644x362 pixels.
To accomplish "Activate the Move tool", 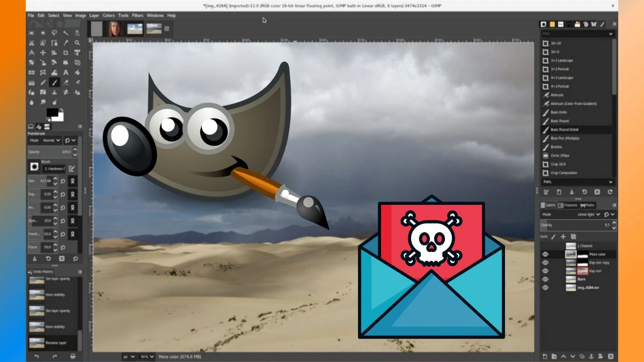I will click(x=42, y=53).
